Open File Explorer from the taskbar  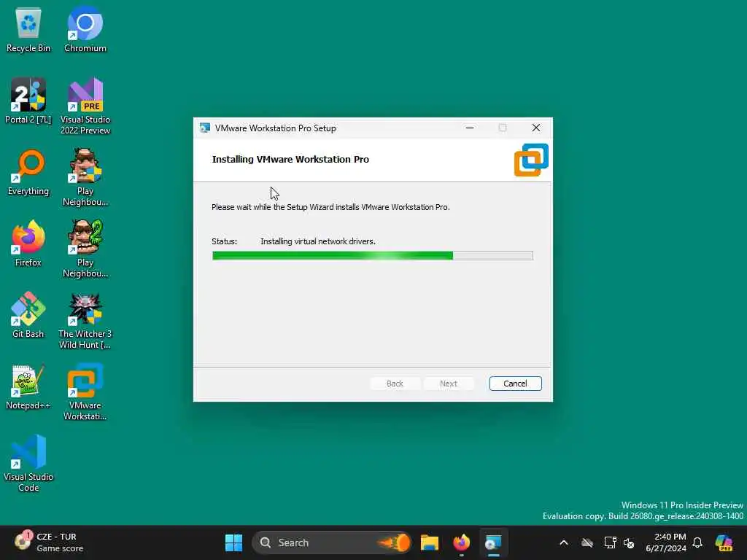[429, 542]
